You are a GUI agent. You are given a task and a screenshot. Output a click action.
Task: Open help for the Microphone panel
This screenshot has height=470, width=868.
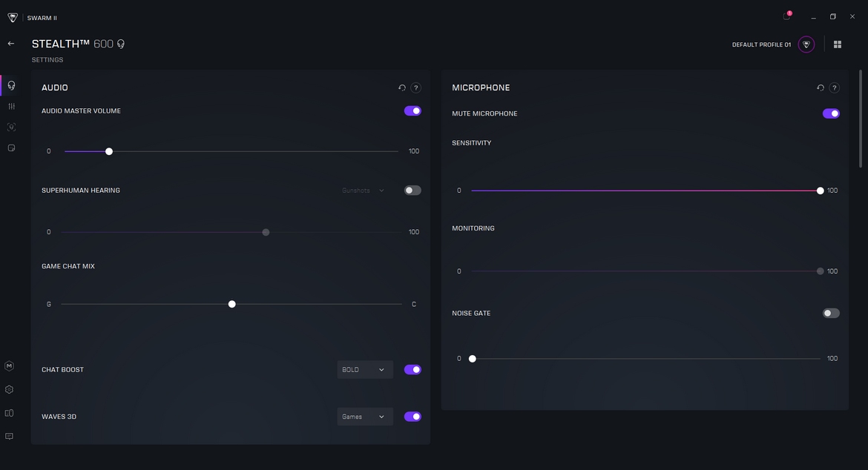pos(834,87)
